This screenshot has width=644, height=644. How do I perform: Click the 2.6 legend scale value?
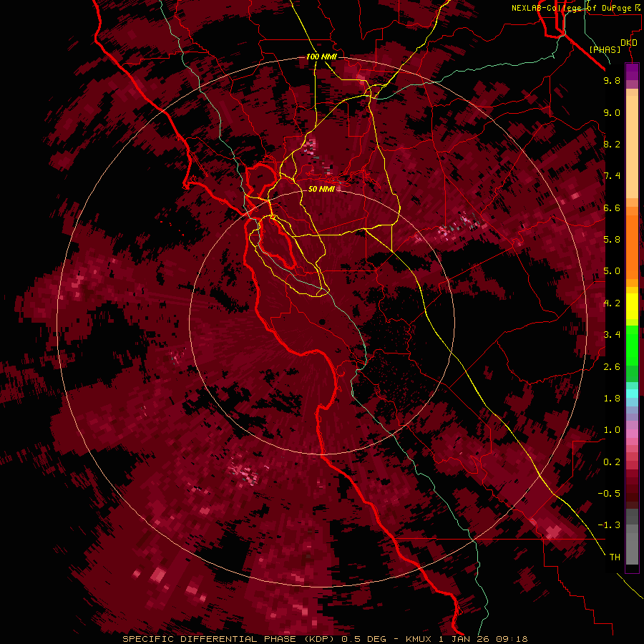(x=612, y=367)
